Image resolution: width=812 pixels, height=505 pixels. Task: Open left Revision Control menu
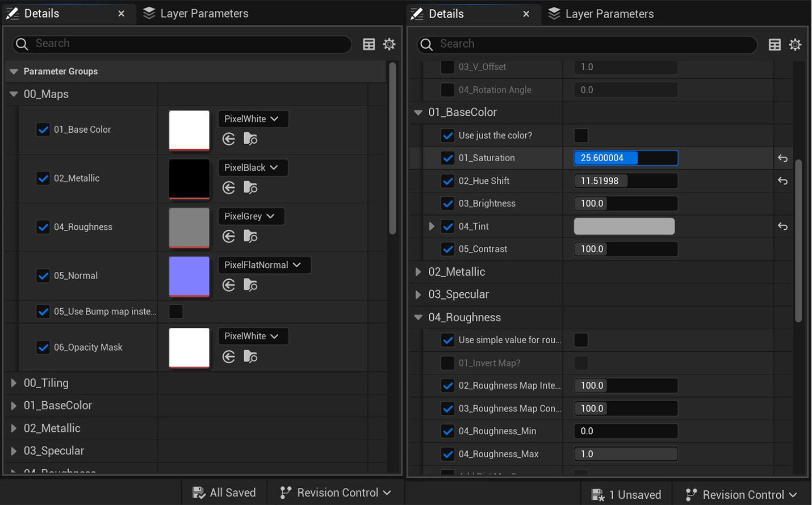[x=336, y=493]
